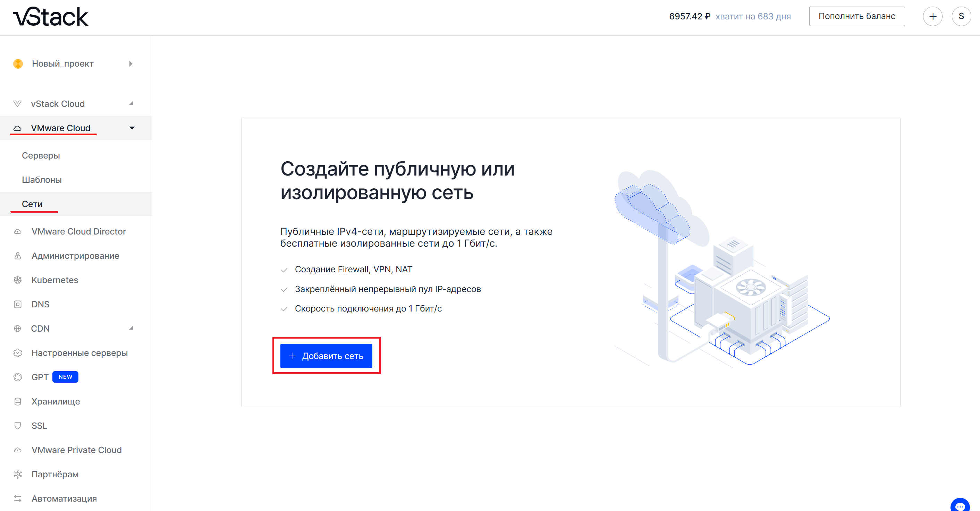Open VMware Cloud Director link
This screenshot has width=980, height=511.
pyautogui.click(x=78, y=231)
